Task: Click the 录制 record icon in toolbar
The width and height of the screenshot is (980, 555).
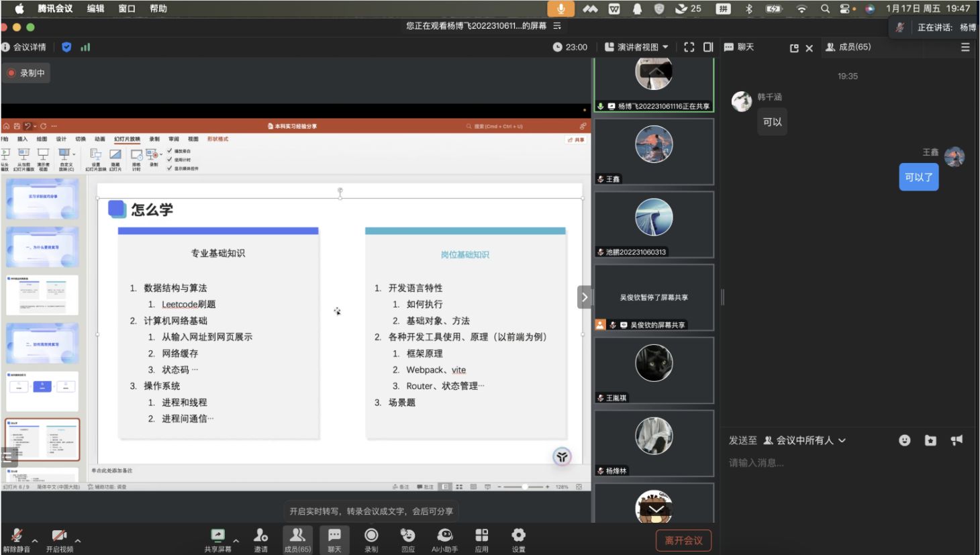Action: click(x=371, y=536)
